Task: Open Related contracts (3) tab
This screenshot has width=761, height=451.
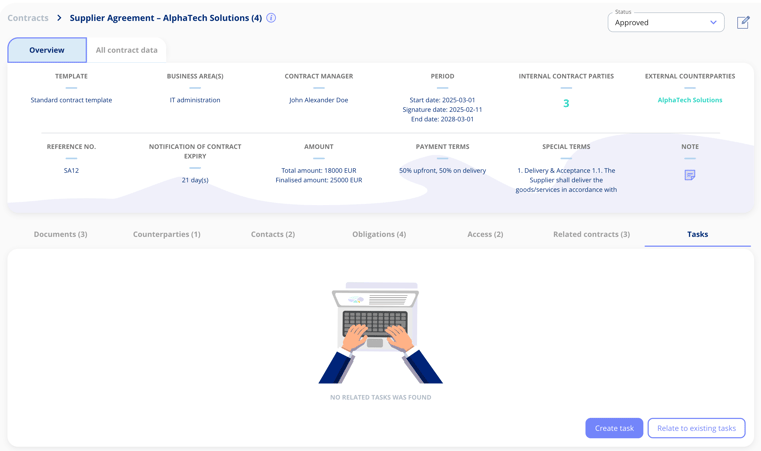Action: point(591,234)
